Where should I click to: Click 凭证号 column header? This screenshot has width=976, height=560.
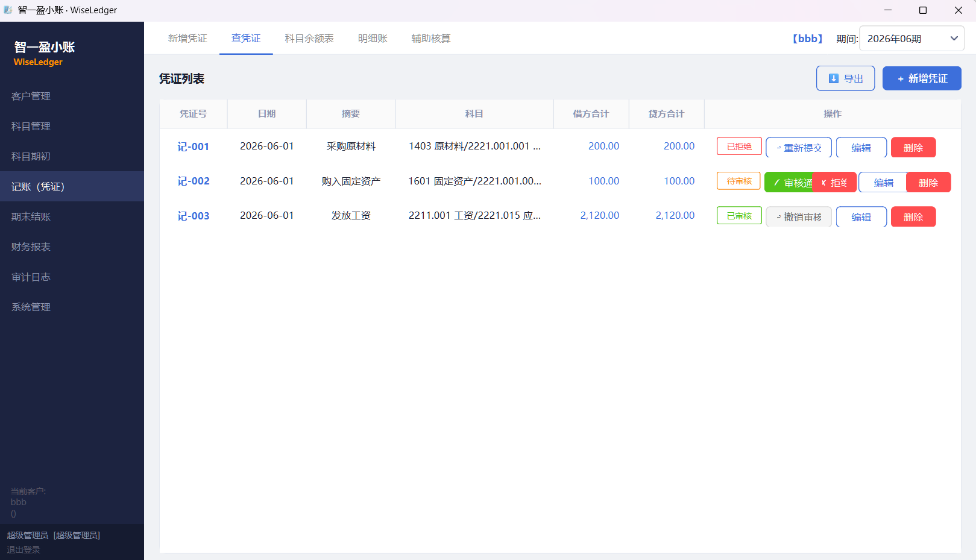click(193, 113)
